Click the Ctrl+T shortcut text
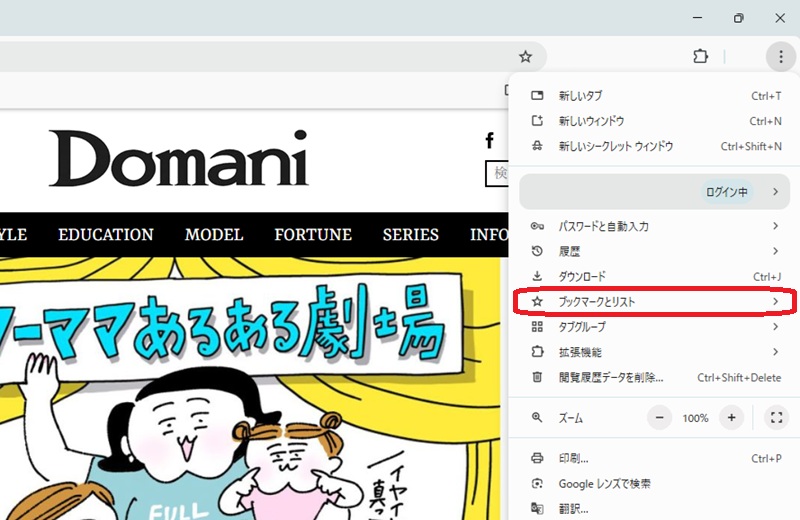The image size is (800, 520). point(766,96)
